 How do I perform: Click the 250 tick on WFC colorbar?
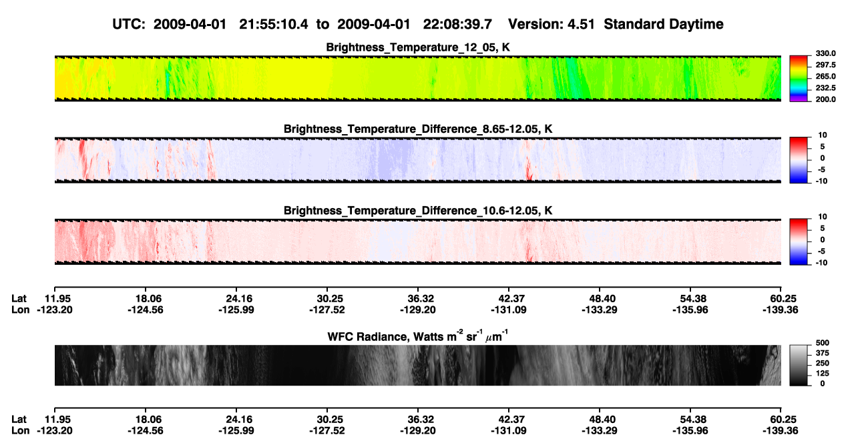(822, 363)
